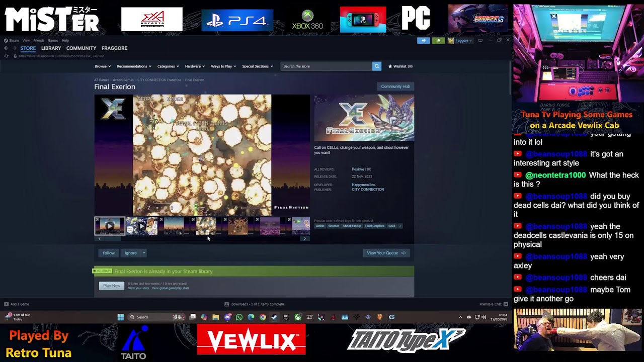Open Friends & Chat icon

tap(505, 304)
